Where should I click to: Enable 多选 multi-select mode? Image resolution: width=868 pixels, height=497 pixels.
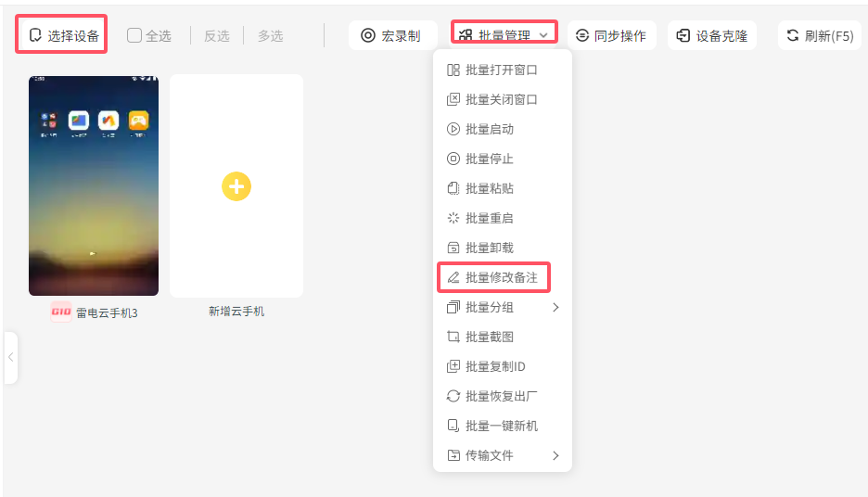tap(270, 35)
